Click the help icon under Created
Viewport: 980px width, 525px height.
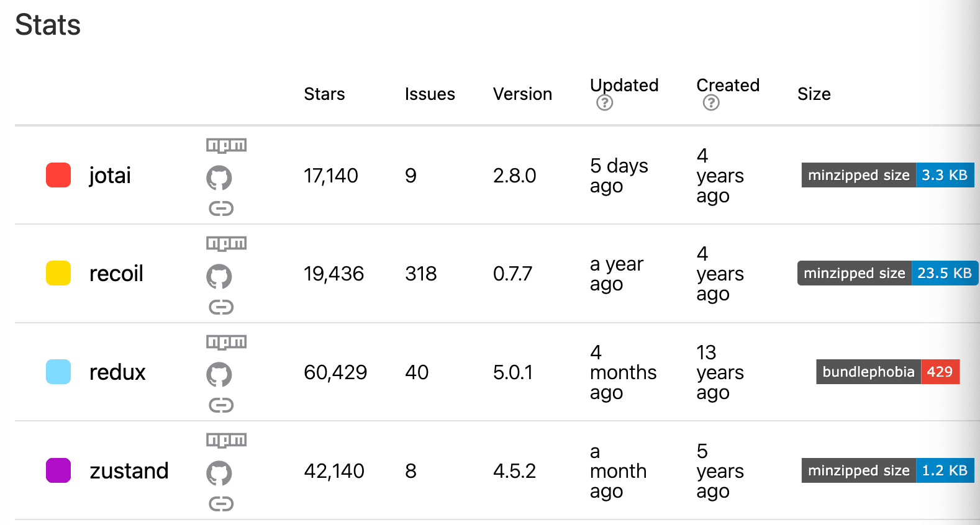tap(711, 103)
